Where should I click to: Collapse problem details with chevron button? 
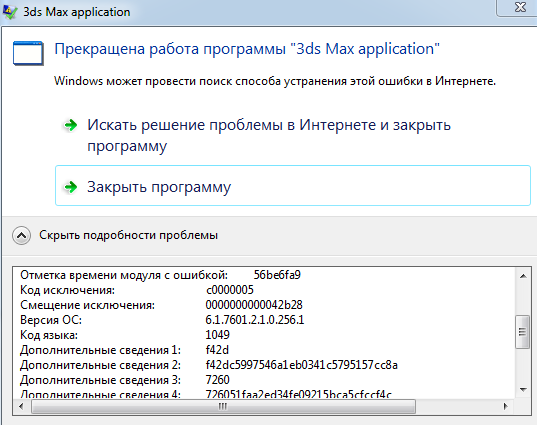coord(21,235)
